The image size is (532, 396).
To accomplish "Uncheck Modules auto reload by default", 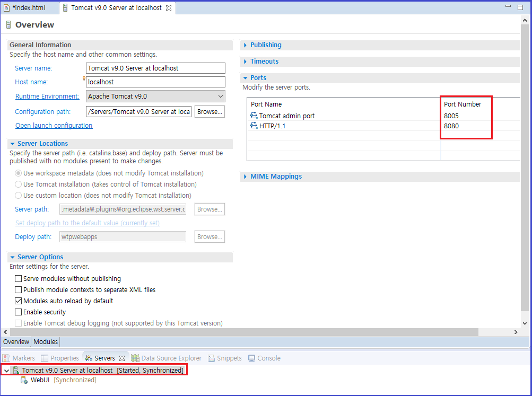I will 19,301.
